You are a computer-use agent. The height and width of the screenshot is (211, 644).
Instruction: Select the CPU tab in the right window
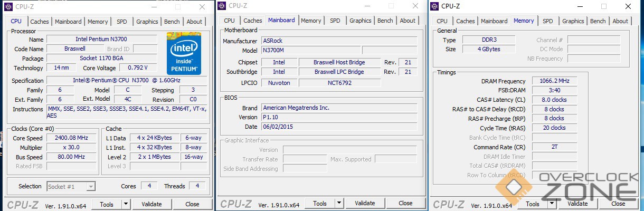(442, 21)
